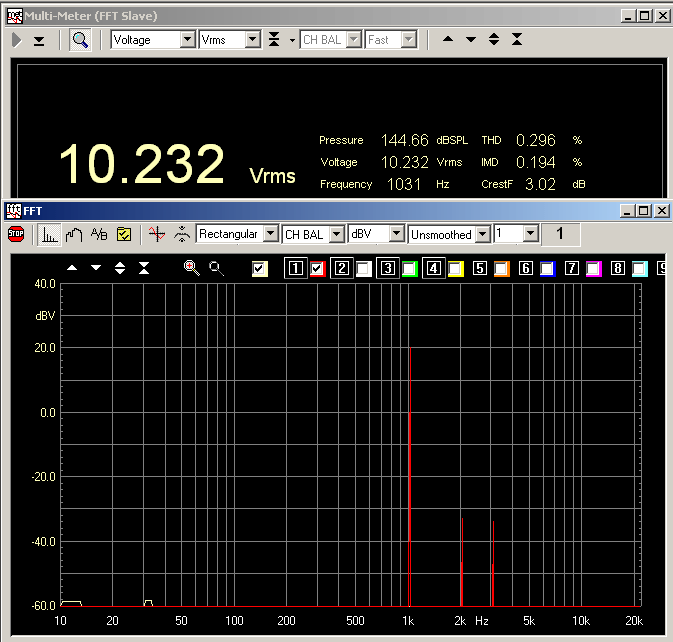Open the Unsmoothed smoothing dropdown
673x642 pixels.
(483, 234)
